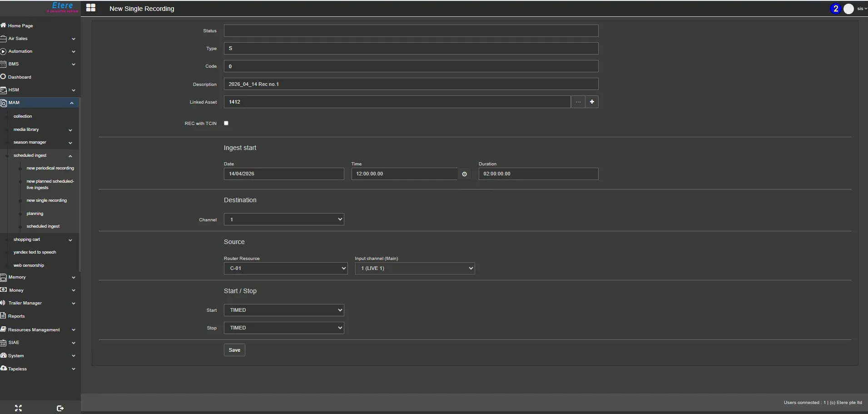Click the Description input field
Screen dimensions: 868x414
tap(411, 84)
